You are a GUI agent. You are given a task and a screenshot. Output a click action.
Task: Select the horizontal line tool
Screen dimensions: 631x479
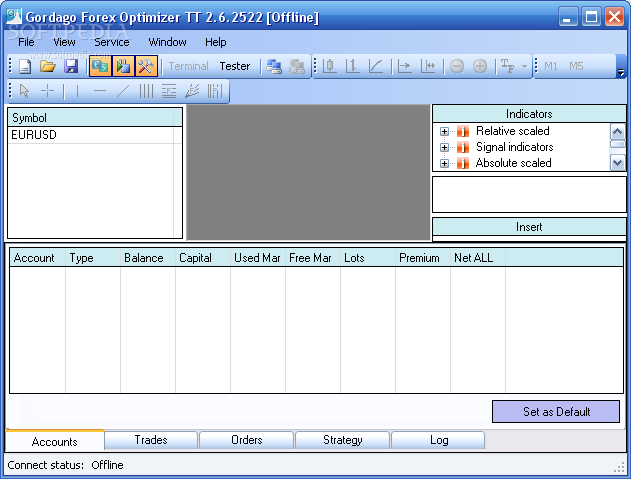tap(100, 91)
